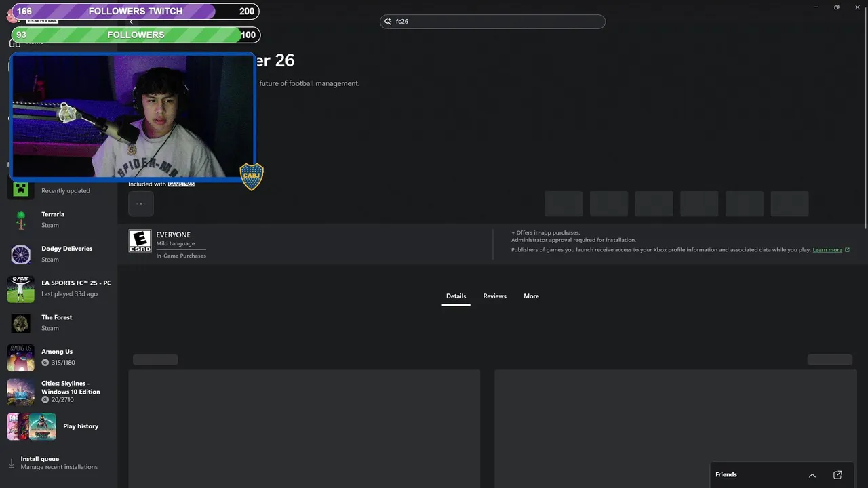Minimize the Xbox app window
Viewport: 868px width, 488px height.
click(815, 7)
